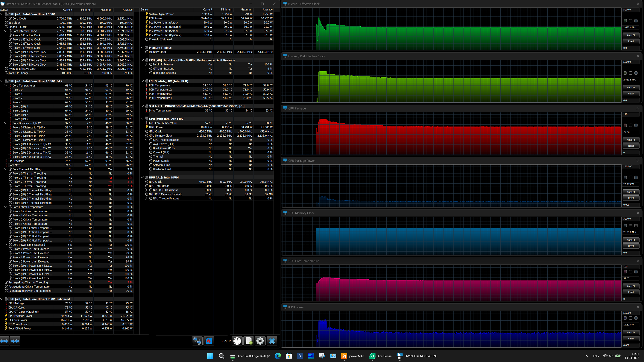Click the 50.000 maximum field of IGPU Power graph

[x=631, y=313]
